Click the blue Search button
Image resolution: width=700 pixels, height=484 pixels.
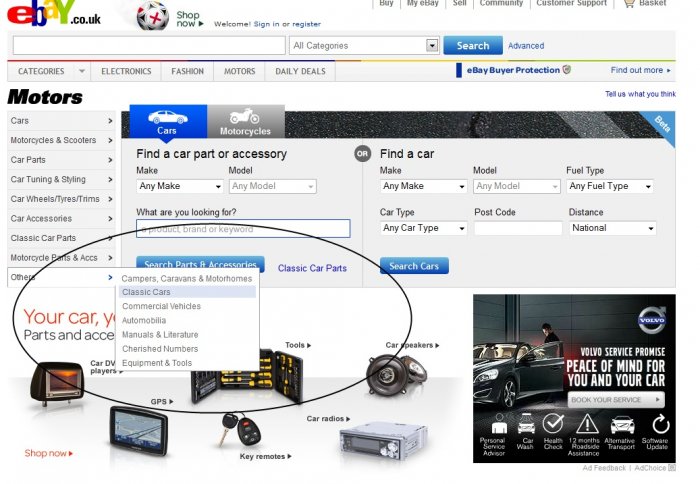pyautogui.click(x=473, y=46)
